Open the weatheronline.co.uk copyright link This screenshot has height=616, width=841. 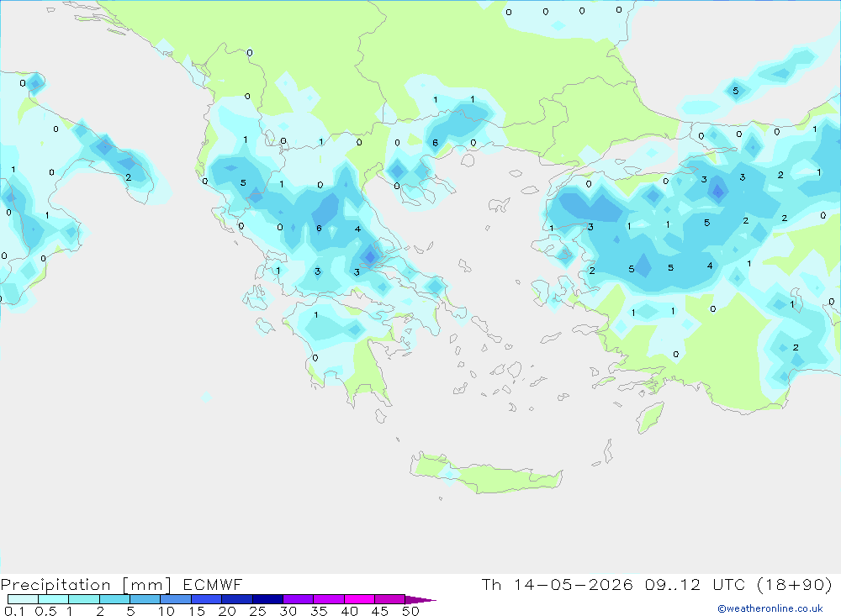tap(770, 608)
